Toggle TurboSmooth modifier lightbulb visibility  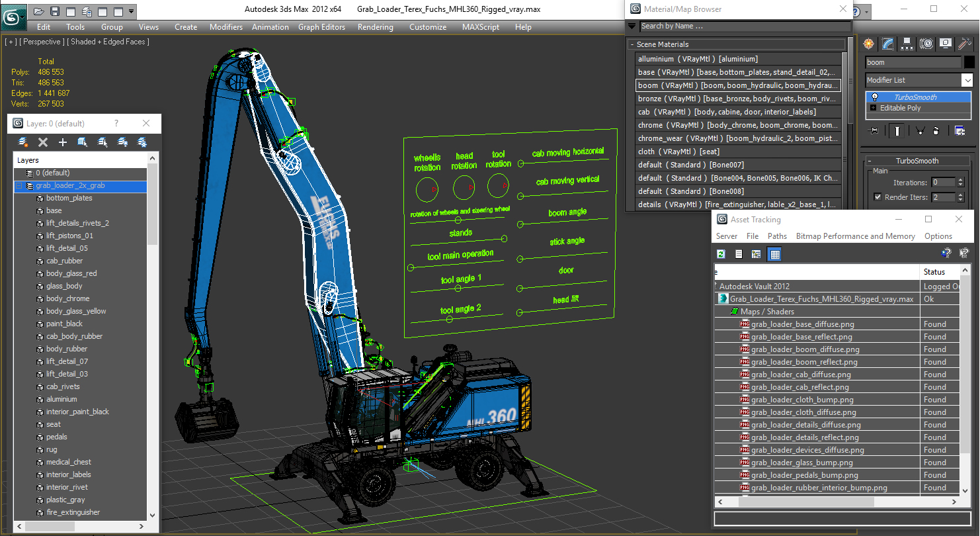coord(875,97)
